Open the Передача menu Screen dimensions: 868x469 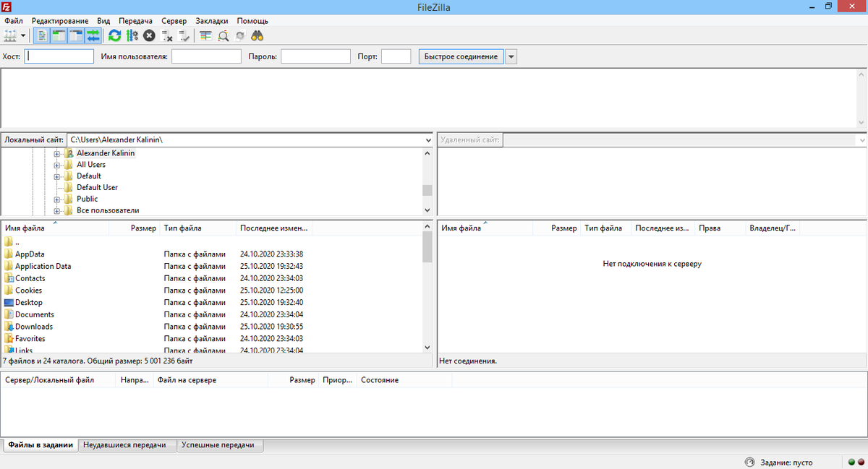[x=136, y=21]
